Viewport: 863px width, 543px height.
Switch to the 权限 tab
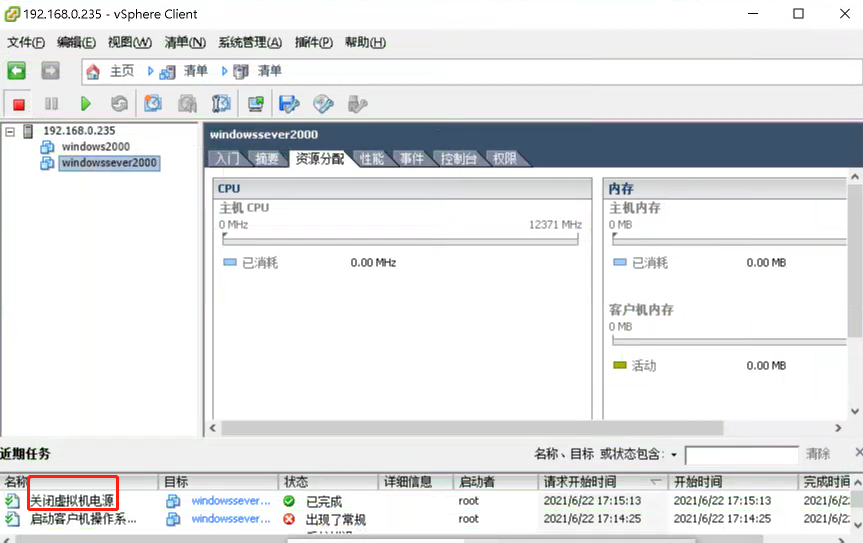(x=505, y=159)
